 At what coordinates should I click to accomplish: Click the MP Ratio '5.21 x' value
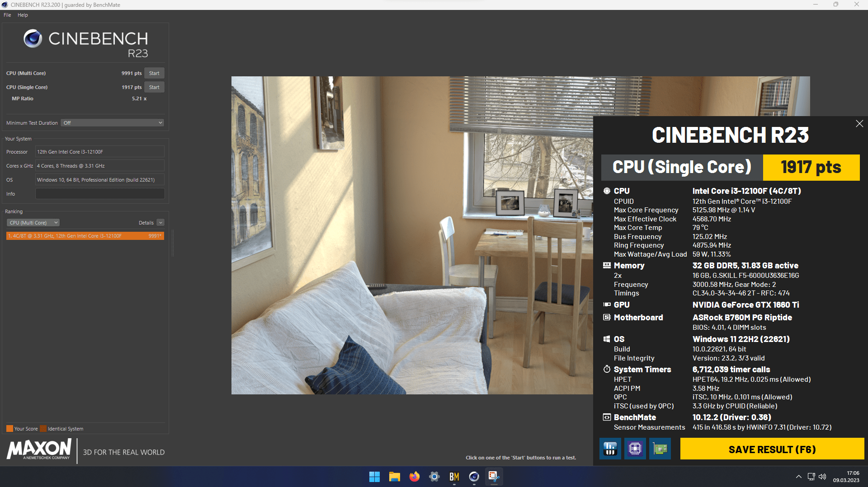click(x=139, y=98)
